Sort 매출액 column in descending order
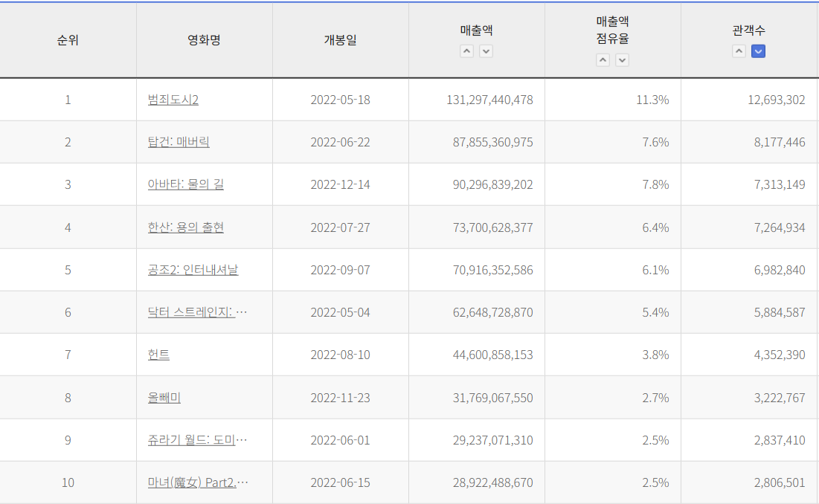This screenshot has height=504, width=819. coord(486,51)
